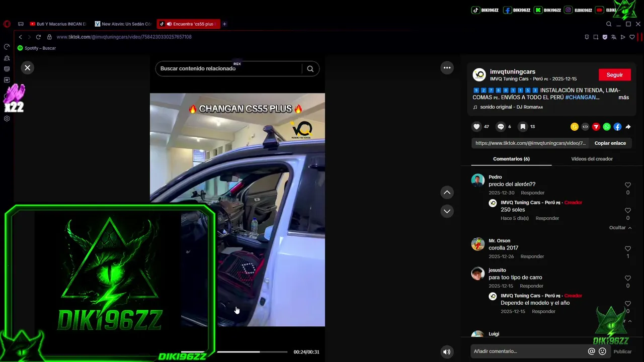644x362 pixels.
Task: Focus the Buscar contenido relacionado field
Action: (x=229, y=69)
